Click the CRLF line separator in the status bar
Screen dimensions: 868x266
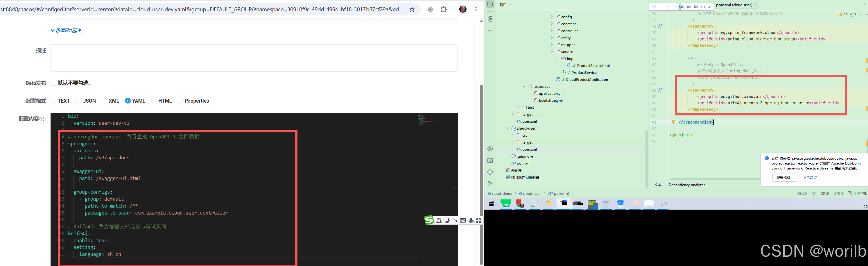pos(825,194)
